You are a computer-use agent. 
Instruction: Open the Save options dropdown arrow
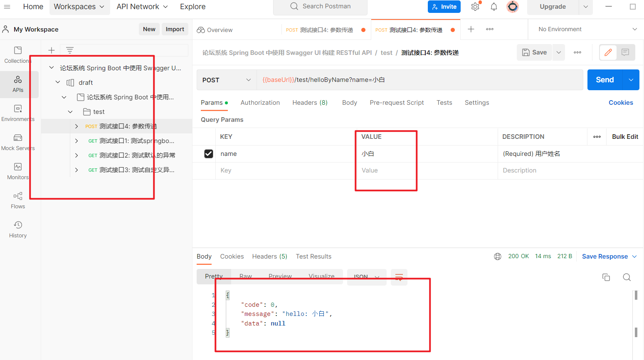click(x=559, y=52)
